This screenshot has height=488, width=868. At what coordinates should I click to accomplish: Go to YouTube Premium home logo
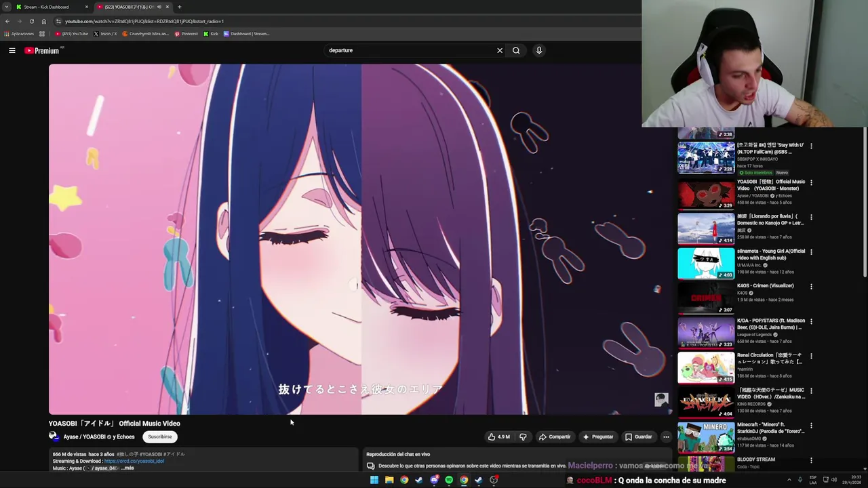coord(42,51)
